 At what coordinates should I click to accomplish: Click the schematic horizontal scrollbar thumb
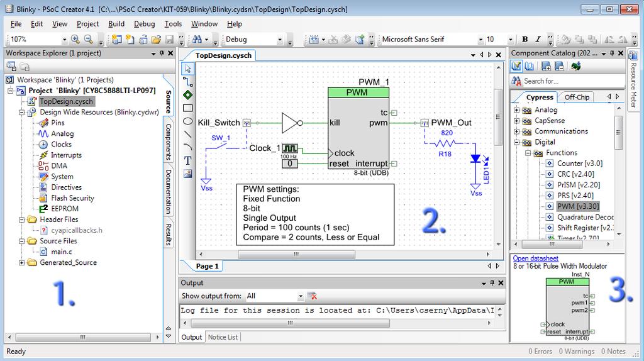pos(297,255)
